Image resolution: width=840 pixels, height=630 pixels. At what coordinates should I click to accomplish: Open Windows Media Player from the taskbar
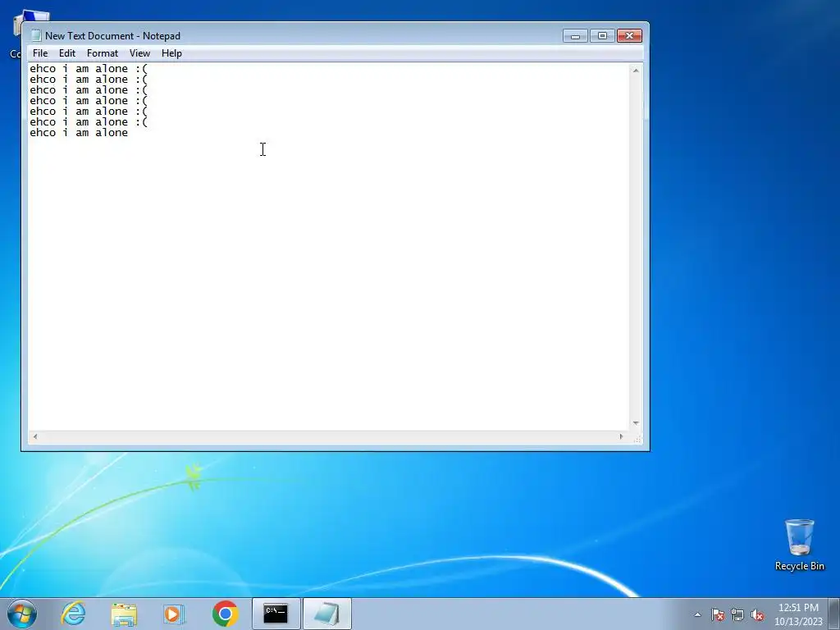point(174,614)
